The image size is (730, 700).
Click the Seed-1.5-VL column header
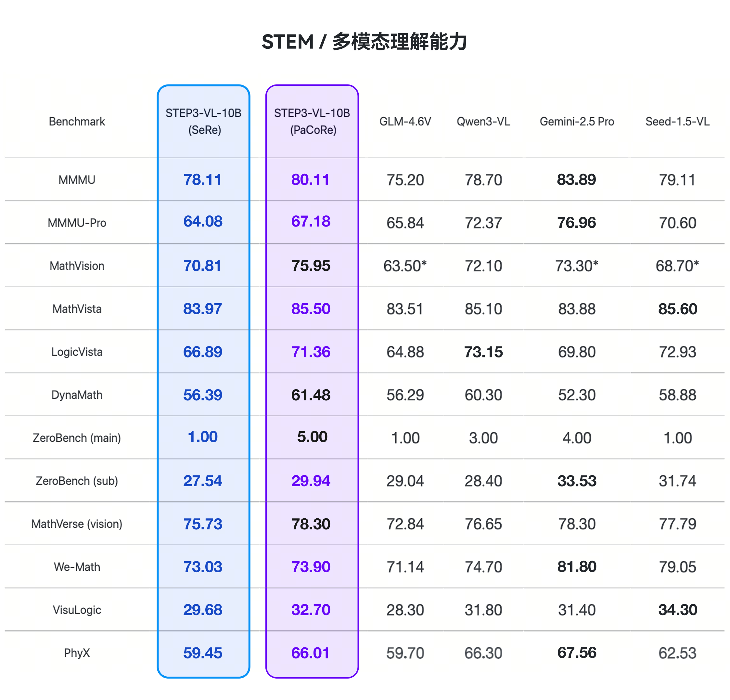click(x=677, y=122)
